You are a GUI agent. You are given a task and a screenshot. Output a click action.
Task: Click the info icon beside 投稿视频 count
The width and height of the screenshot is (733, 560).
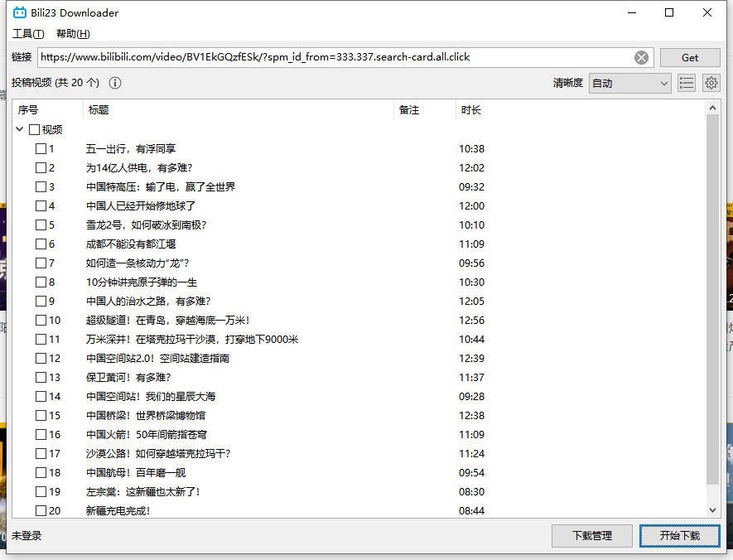pyautogui.click(x=115, y=83)
